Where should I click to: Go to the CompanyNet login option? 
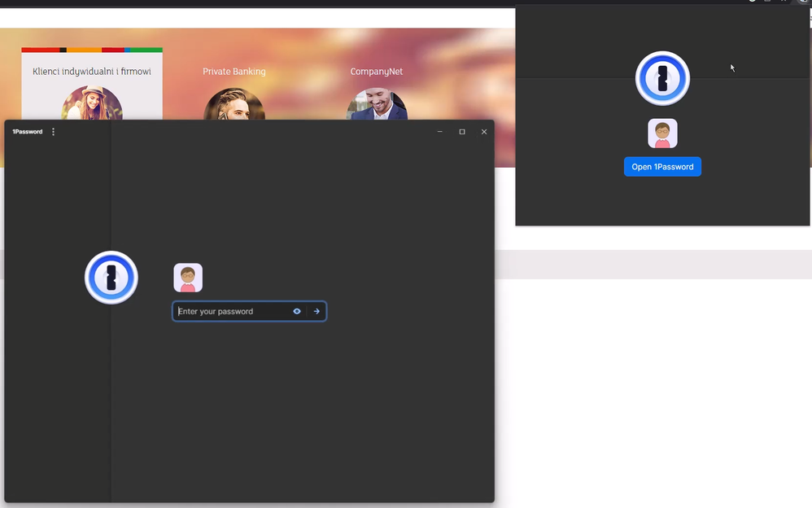377,72
